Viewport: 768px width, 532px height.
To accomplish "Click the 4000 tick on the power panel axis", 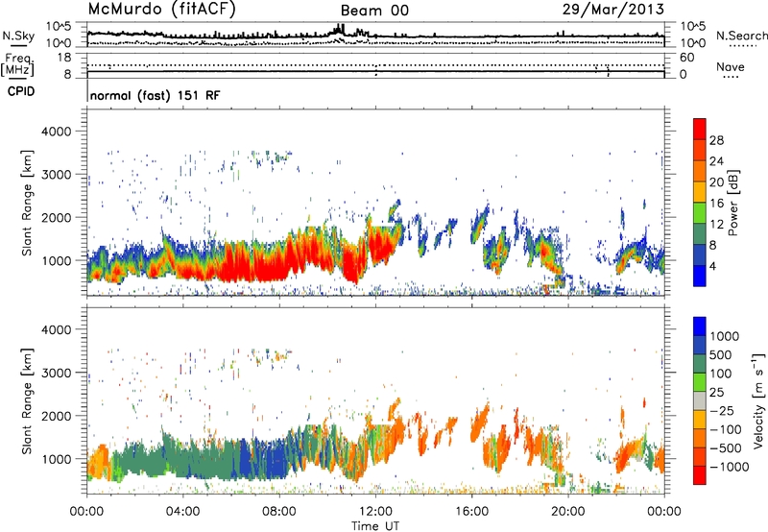I will (x=56, y=132).
